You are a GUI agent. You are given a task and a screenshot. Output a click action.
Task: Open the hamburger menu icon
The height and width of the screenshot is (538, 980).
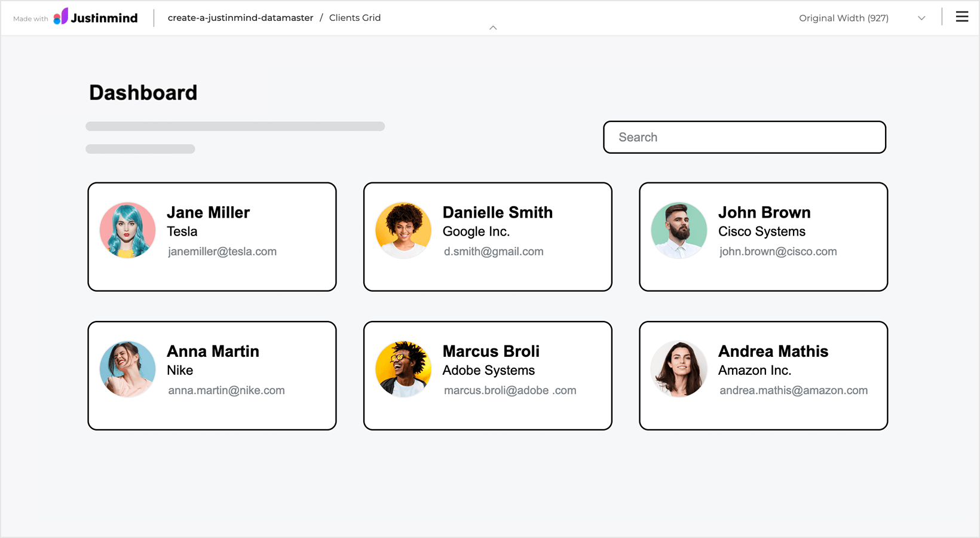pos(961,17)
